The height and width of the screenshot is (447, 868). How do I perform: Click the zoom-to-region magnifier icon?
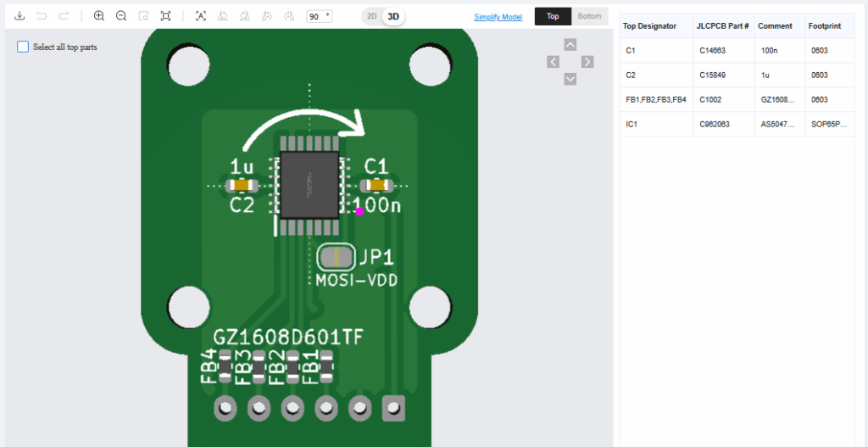(144, 16)
